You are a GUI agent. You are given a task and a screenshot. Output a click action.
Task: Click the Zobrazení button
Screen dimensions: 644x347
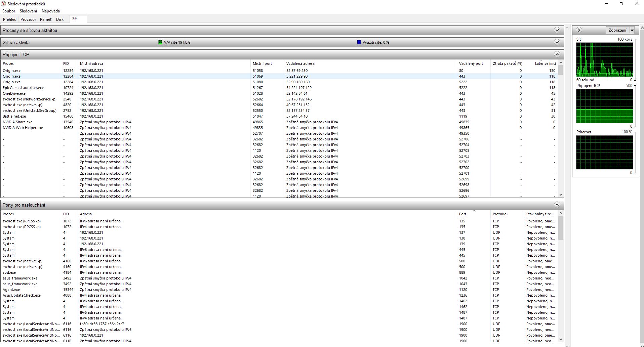click(x=617, y=30)
